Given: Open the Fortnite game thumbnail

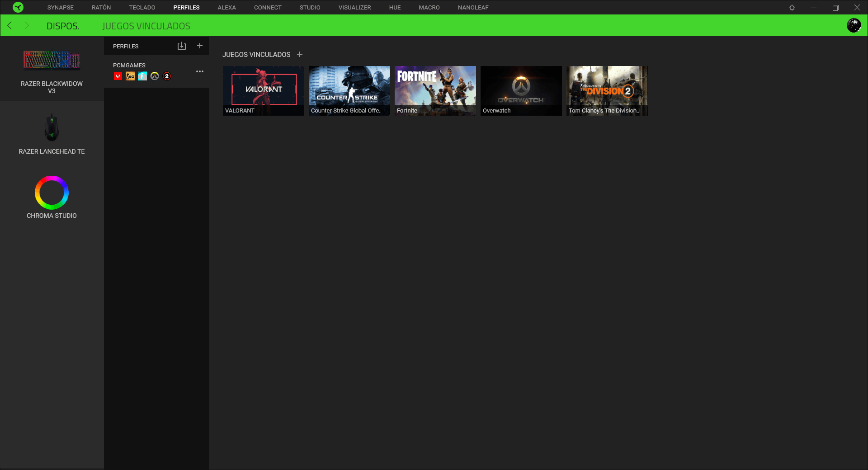Looking at the screenshot, I should [x=435, y=90].
